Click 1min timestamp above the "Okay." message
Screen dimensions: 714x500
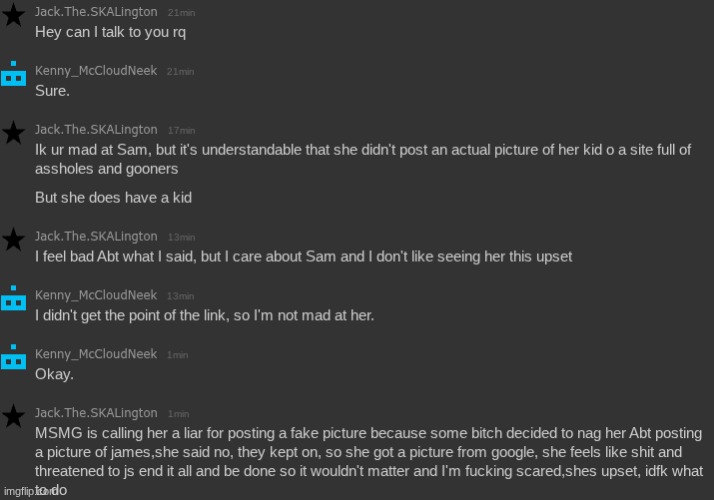click(x=177, y=355)
